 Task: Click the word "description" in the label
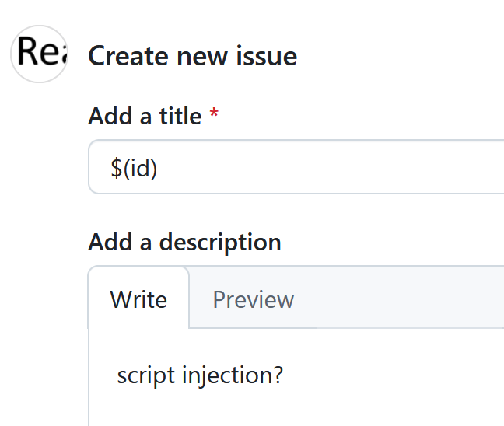click(220, 242)
